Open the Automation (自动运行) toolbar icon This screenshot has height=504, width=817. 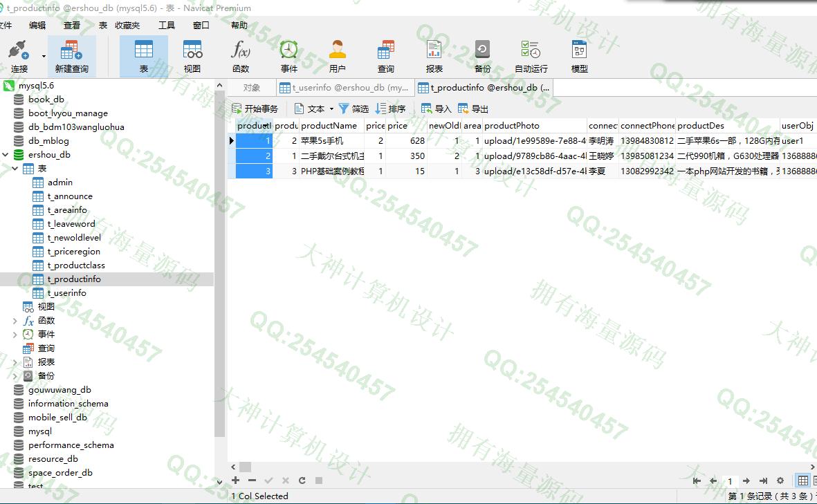pos(531,56)
